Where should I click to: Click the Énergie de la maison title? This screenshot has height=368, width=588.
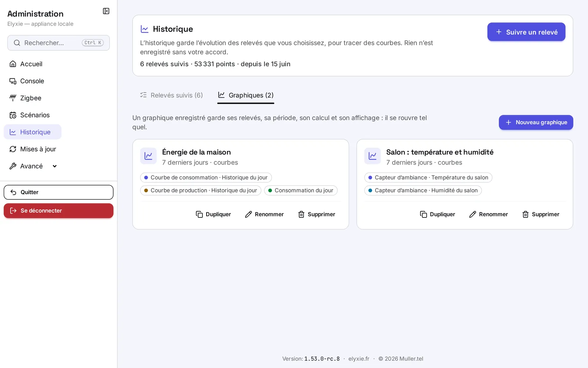coord(197,152)
